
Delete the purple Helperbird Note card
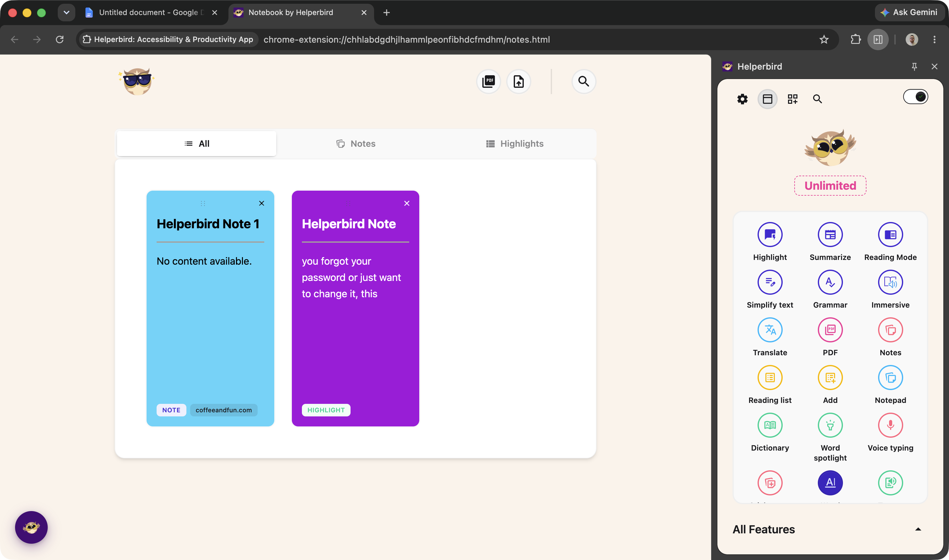coord(407,203)
